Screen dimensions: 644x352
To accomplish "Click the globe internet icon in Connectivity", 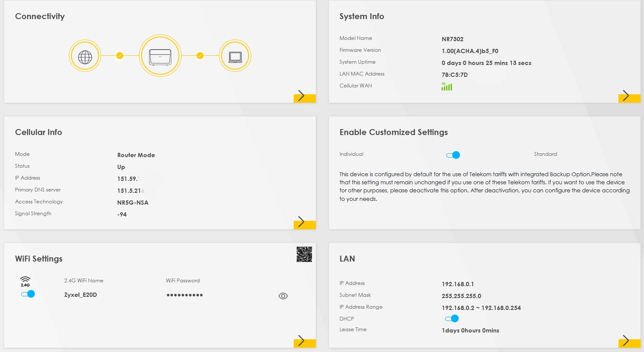I will pyautogui.click(x=85, y=56).
